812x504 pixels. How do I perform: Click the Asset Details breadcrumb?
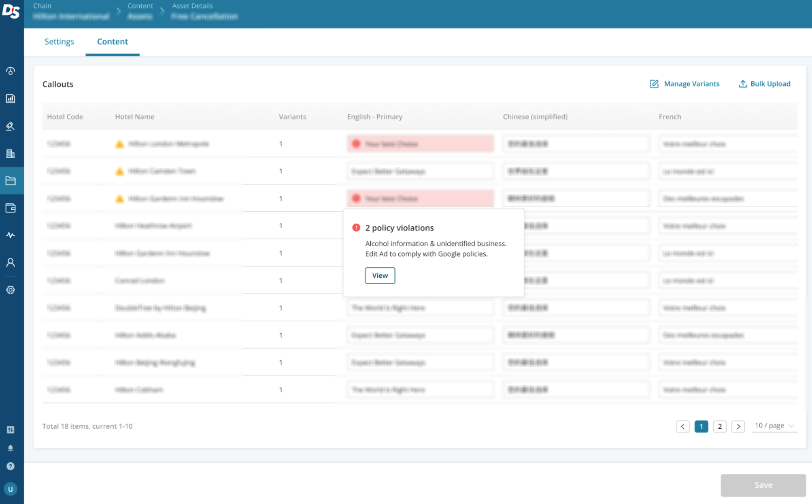point(193,6)
